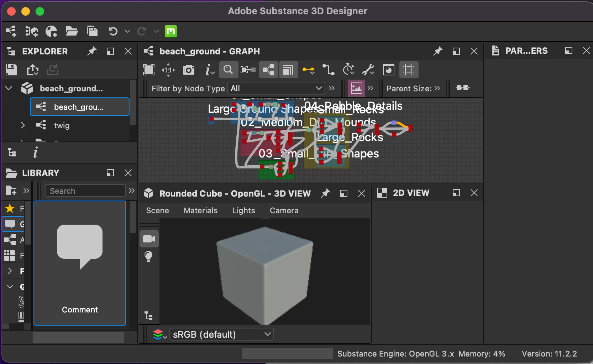This screenshot has height=364, width=593.
Task: Take a graph screenshot with camera icon
Action: click(x=189, y=70)
